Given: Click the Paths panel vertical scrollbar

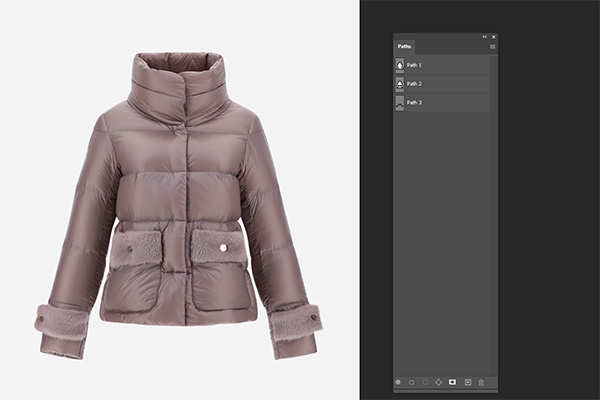Looking at the screenshot, I should coord(494,216).
